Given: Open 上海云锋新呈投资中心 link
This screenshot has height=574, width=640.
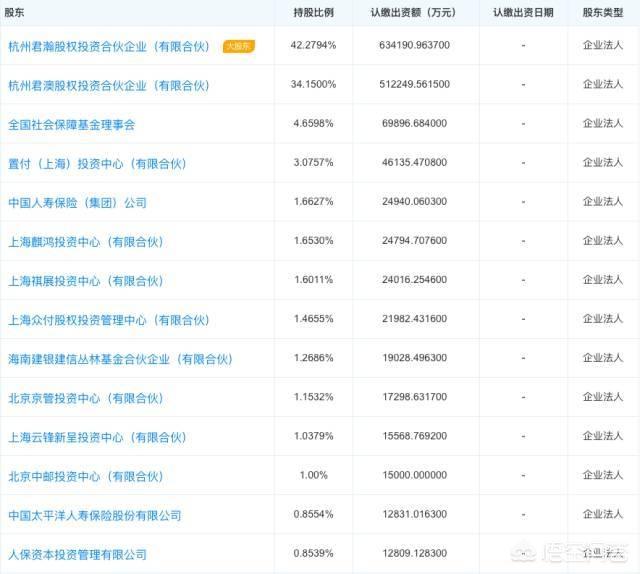Looking at the screenshot, I should click(x=97, y=438).
